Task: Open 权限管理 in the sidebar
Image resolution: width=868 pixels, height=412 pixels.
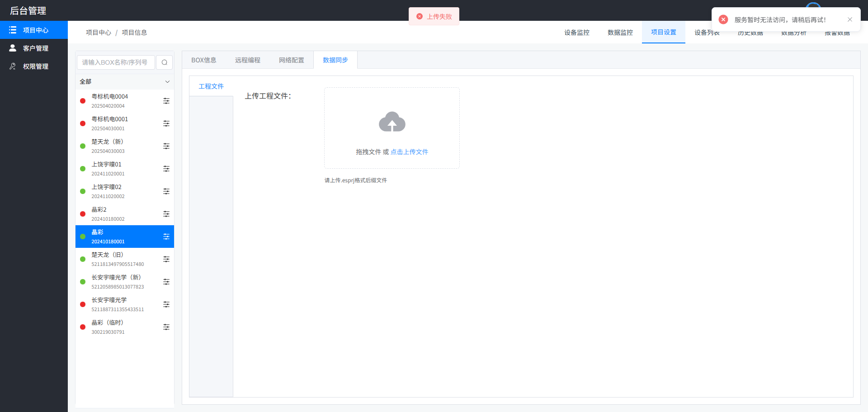Action: (x=34, y=66)
